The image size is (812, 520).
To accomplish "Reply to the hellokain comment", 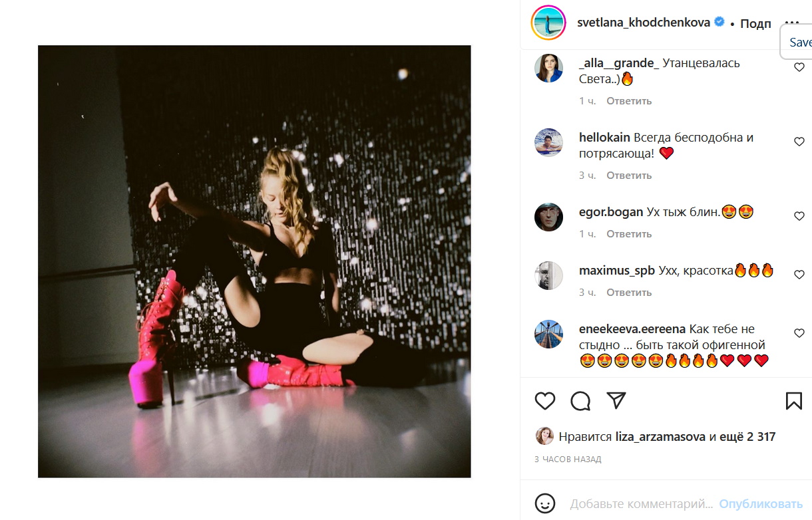I will pyautogui.click(x=629, y=176).
